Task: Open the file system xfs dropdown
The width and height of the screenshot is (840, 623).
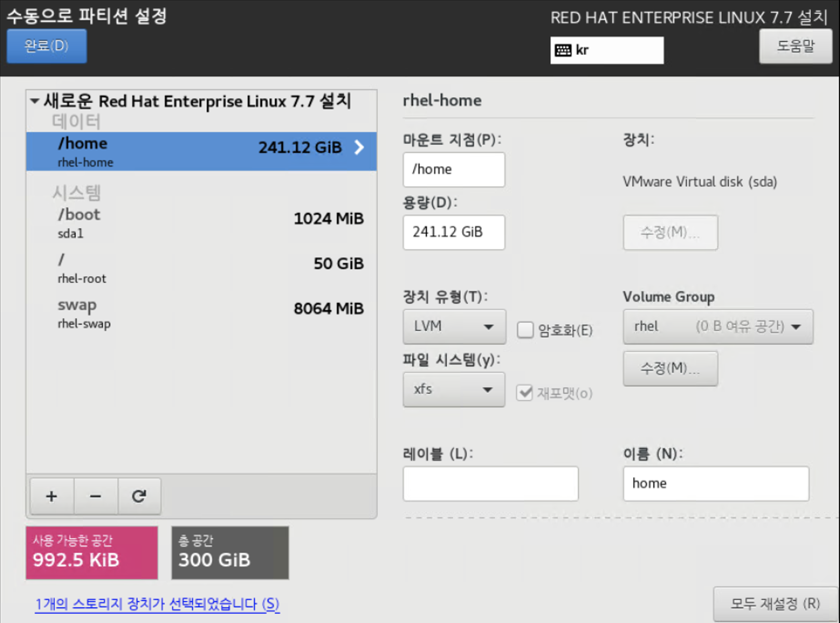Action: (454, 389)
